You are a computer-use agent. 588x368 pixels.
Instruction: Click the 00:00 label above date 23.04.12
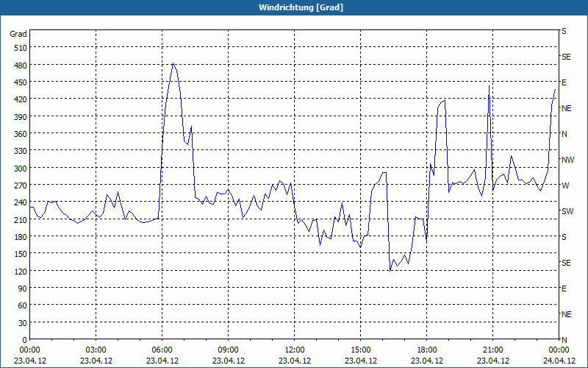point(30,350)
